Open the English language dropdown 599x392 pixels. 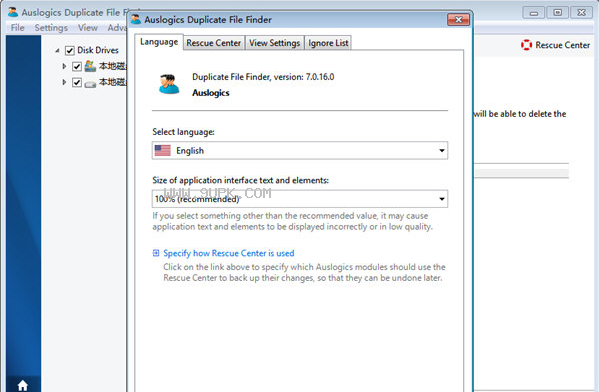300,151
